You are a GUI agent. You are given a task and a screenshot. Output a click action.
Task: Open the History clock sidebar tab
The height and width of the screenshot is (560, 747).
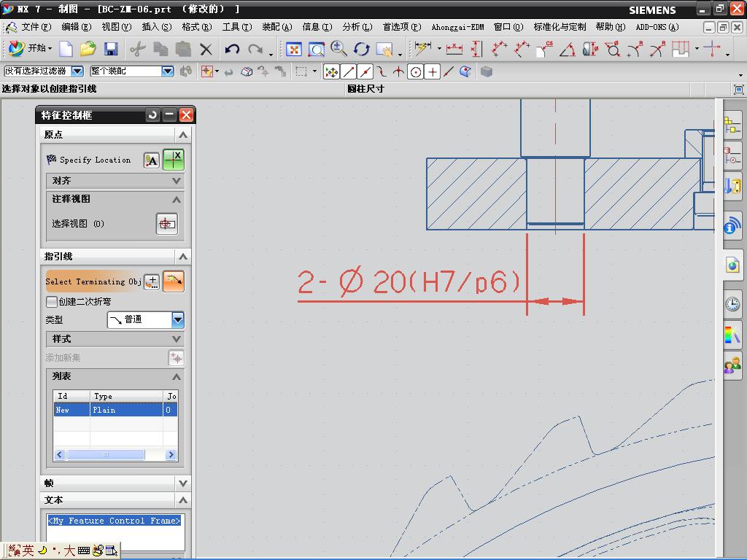click(x=732, y=304)
